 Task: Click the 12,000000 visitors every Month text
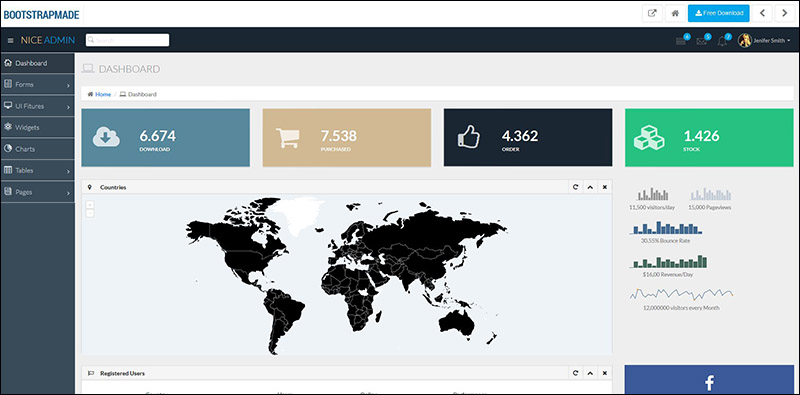[682, 308]
